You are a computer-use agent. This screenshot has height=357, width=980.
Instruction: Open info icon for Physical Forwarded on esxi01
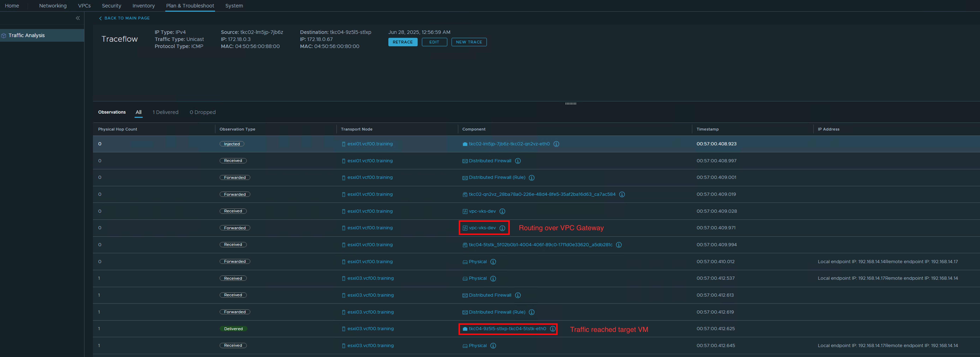point(493,262)
